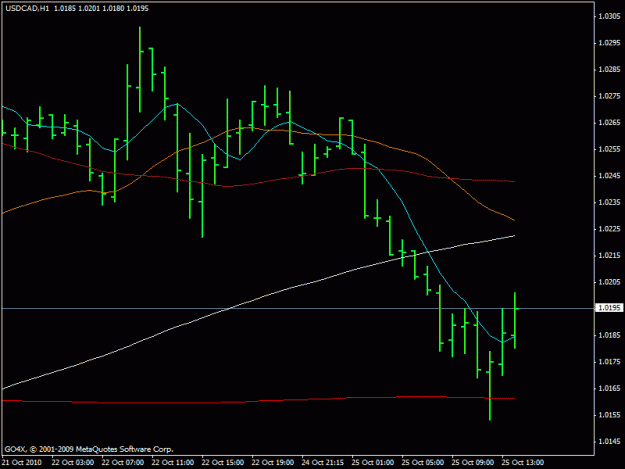Click the 1.0295 price axis label
Image resolution: width=625 pixels, height=469 pixels.
click(610, 43)
